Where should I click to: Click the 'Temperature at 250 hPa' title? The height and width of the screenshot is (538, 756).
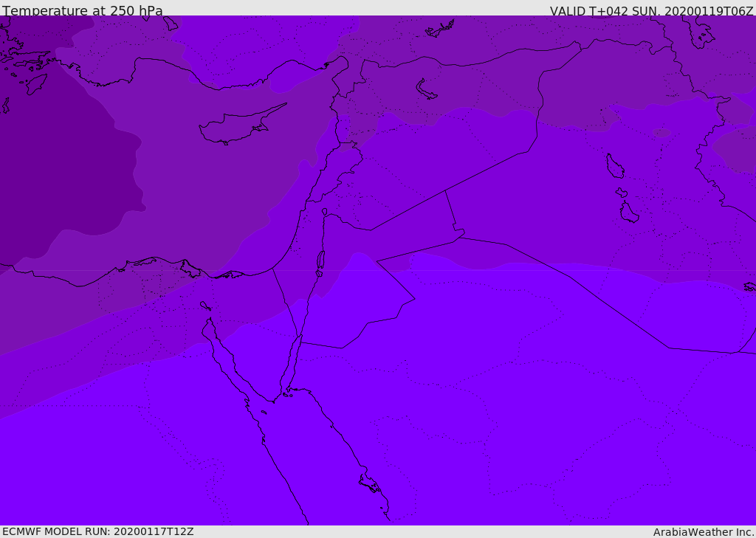pos(83,10)
